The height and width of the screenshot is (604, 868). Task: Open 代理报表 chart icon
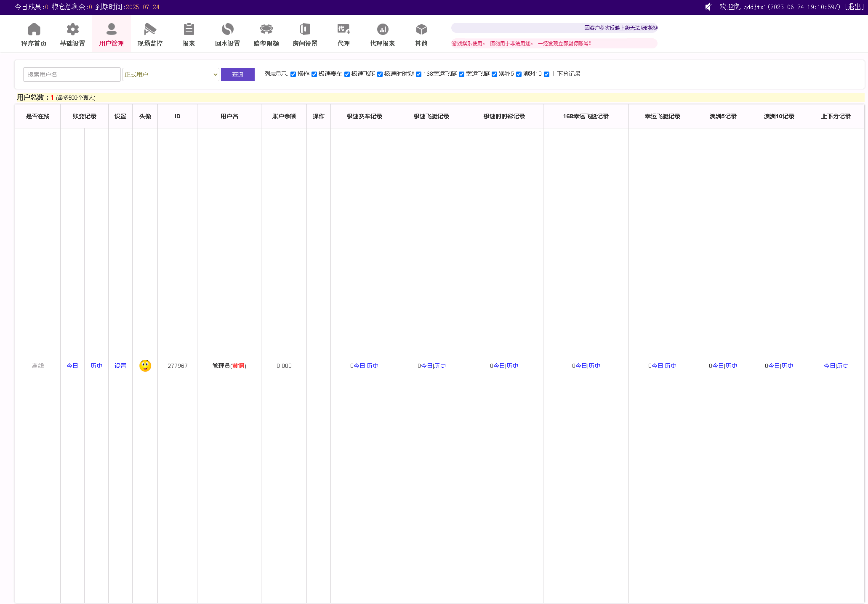pyautogui.click(x=382, y=29)
